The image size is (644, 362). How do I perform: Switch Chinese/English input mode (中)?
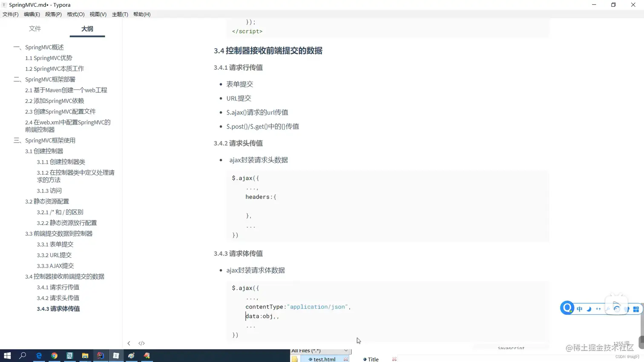pyautogui.click(x=579, y=309)
